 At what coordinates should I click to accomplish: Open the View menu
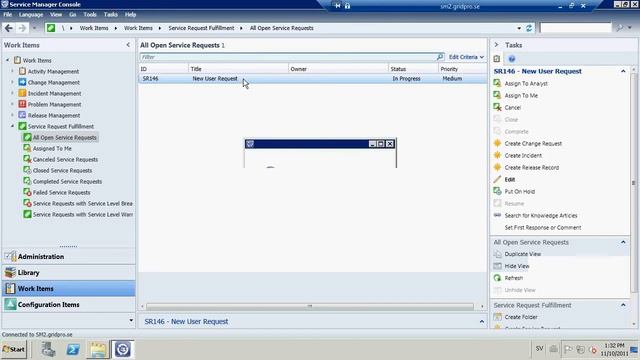[56, 14]
